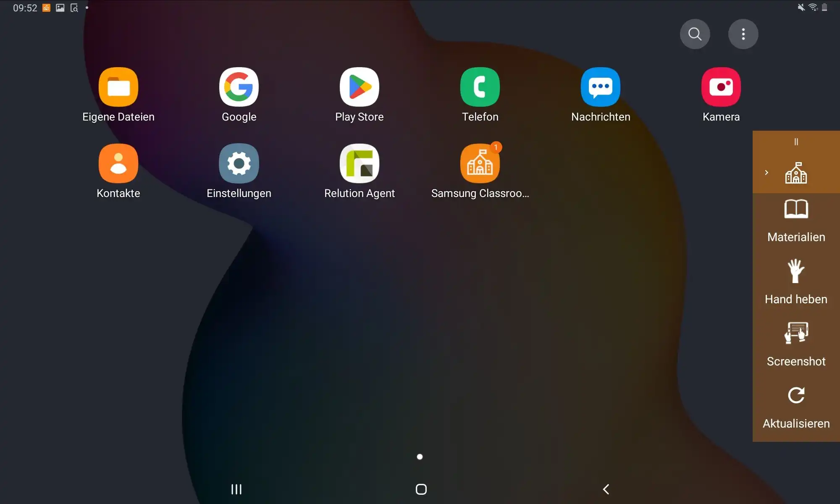
Task: Open the Kontakte app
Action: tap(118, 163)
